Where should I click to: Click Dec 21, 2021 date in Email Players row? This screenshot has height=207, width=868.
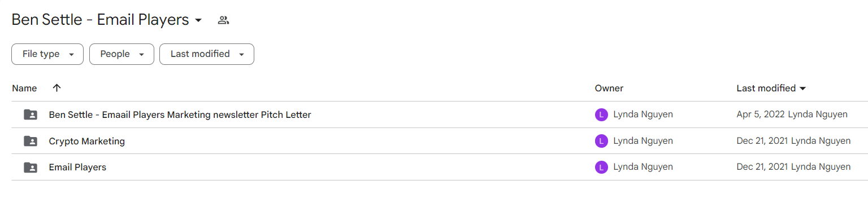762,167
